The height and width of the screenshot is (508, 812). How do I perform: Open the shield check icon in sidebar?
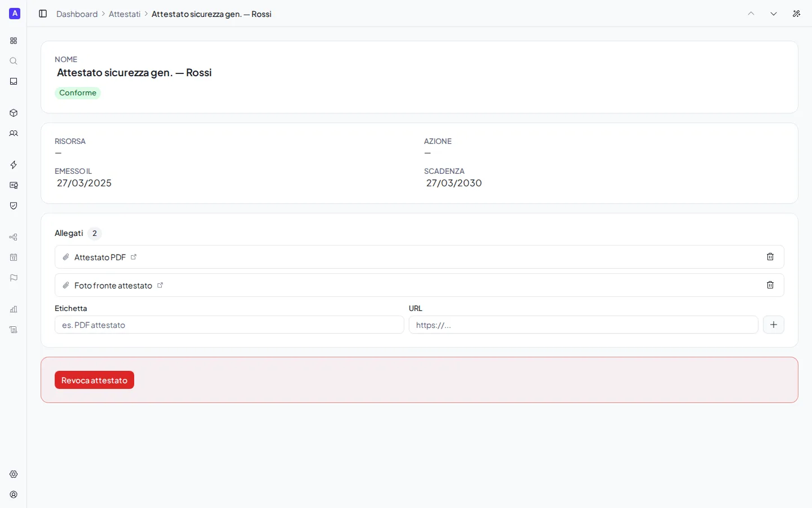(x=14, y=205)
